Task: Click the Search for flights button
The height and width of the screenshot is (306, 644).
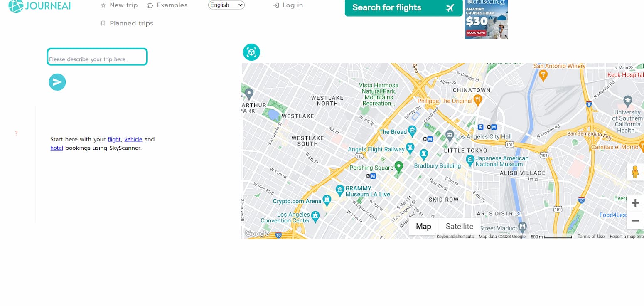Action: (404, 8)
